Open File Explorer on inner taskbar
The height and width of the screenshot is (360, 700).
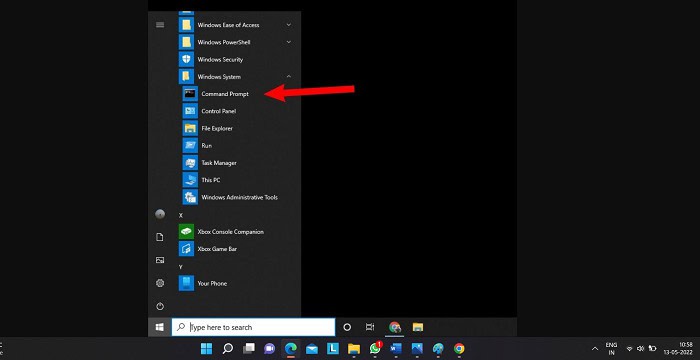pos(418,327)
